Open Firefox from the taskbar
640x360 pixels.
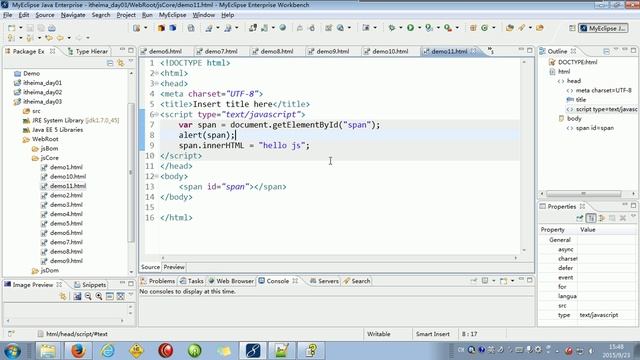pyautogui.click(x=78, y=351)
